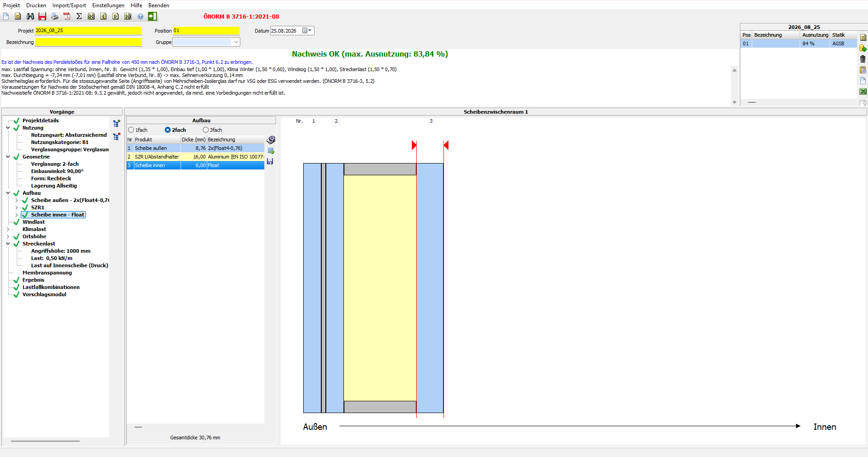Viewport: 868px width, 457px height.
Task: Collapse the Streckenlast tree node
Action: (x=8, y=244)
